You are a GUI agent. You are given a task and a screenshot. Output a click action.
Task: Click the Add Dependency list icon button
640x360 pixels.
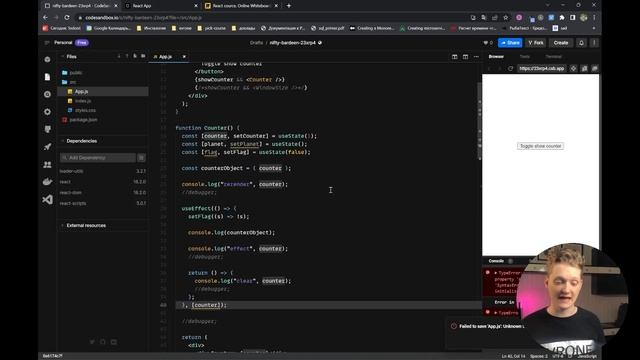pos(141,158)
